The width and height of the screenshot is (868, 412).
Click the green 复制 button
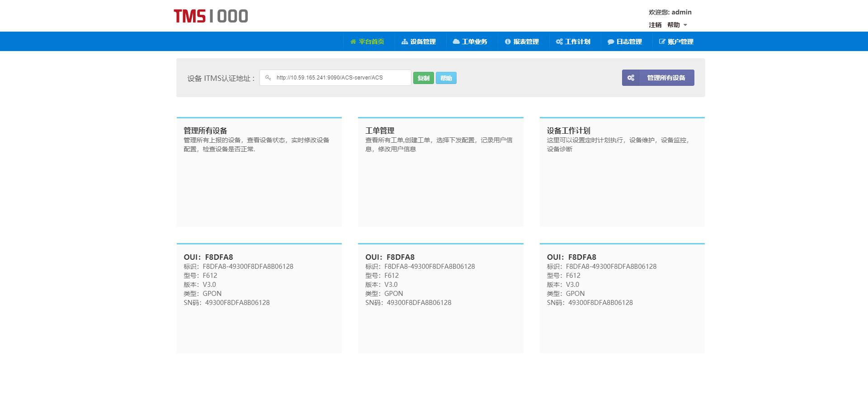click(x=424, y=78)
